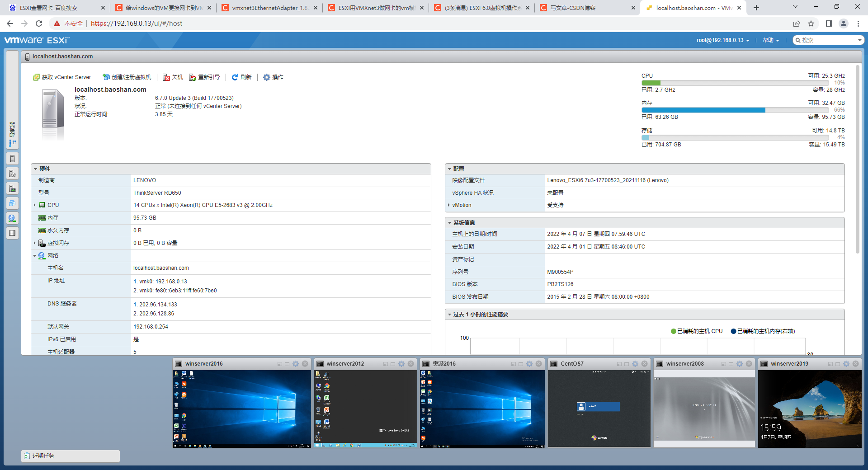
Task: Click the host Manage icon with gear
Action: (x=12, y=173)
